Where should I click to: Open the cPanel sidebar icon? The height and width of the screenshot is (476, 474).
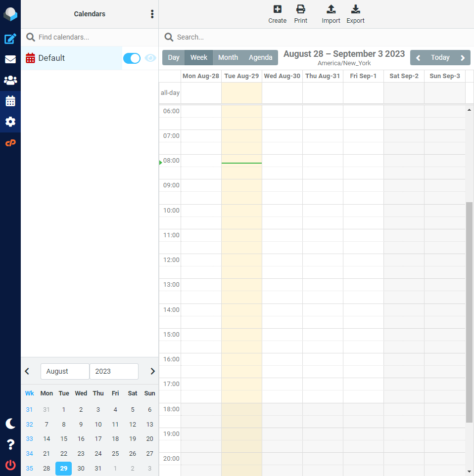coord(10,143)
